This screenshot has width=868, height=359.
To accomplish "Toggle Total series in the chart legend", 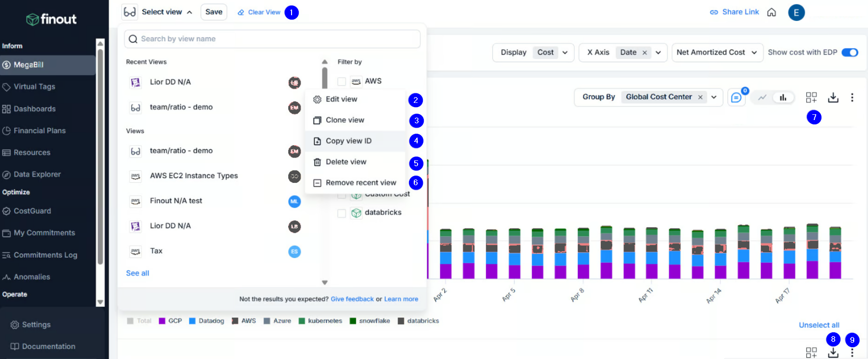I will (x=139, y=321).
